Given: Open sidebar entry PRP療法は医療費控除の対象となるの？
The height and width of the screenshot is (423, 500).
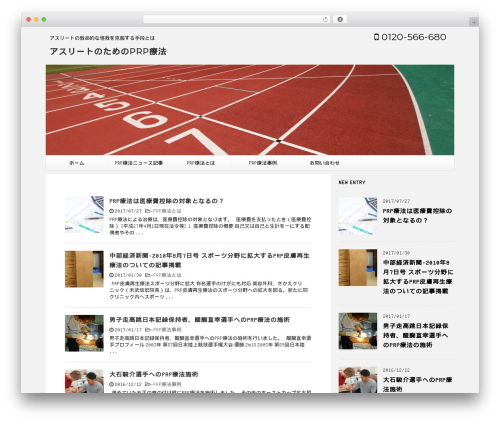Looking at the screenshot, I should coord(417,216).
